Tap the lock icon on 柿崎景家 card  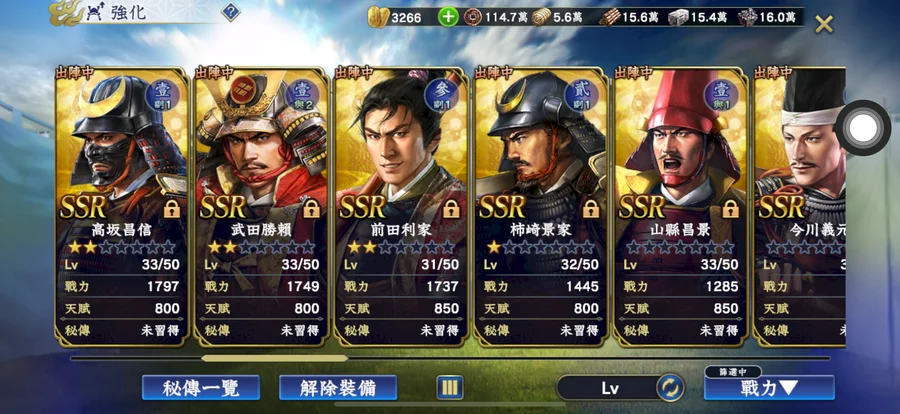[591, 209]
